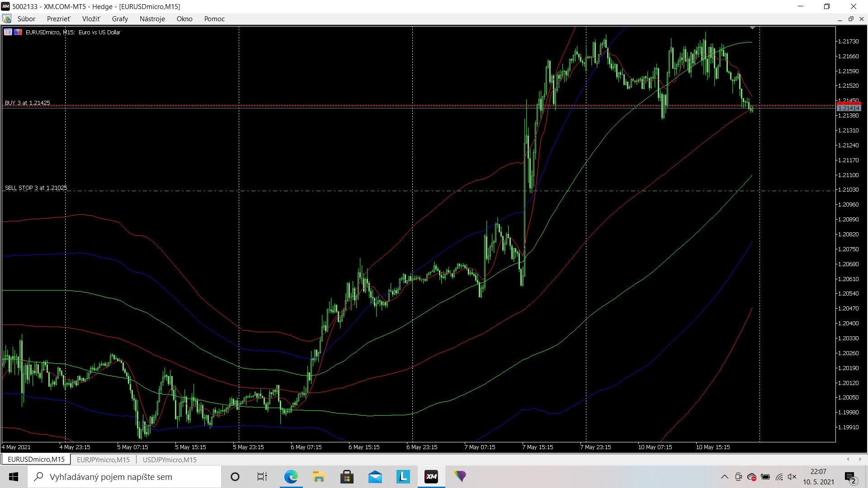Switch to the EURUSDmicro,M15 chart tab

tap(36, 460)
